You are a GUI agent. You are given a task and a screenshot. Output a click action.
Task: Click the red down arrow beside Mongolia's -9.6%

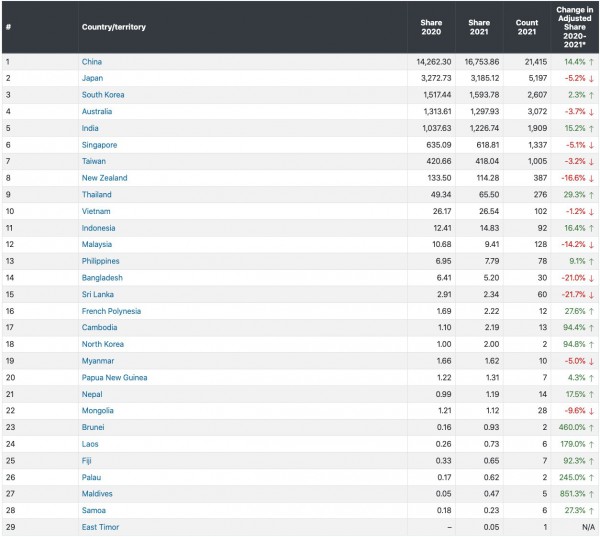(x=591, y=410)
